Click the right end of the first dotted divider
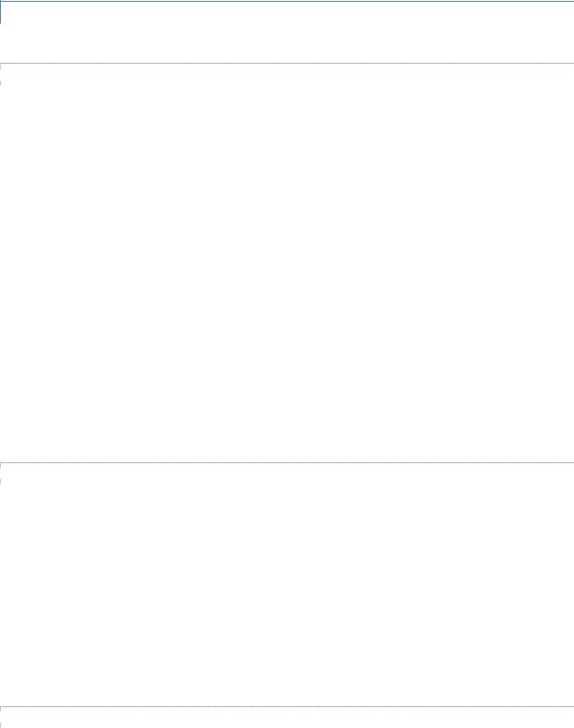 pyautogui.click(x=569, y=64)
